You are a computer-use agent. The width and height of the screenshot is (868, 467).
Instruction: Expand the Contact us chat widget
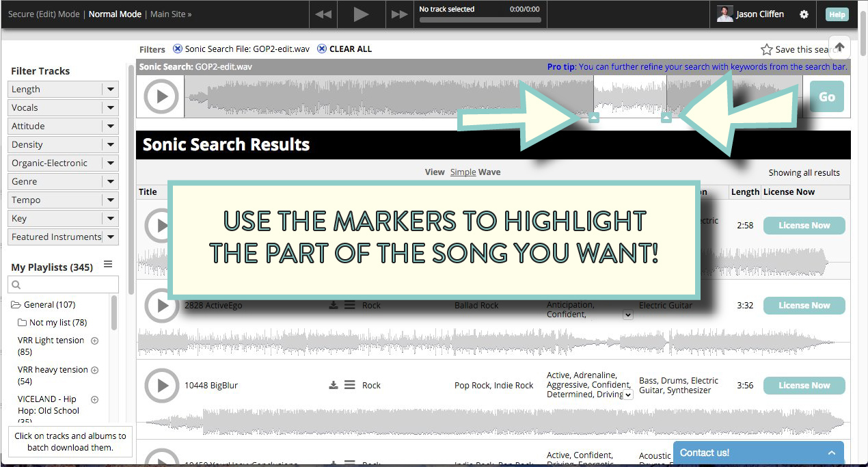coord(759,453)
